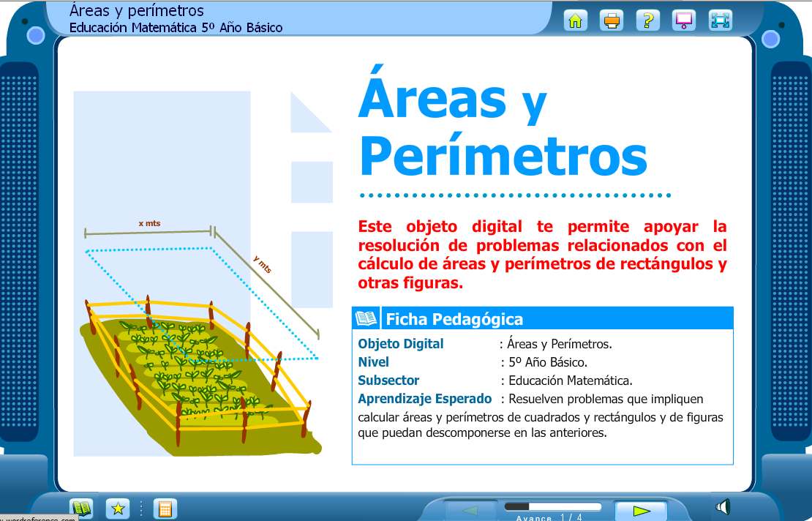The width and height of the screenshot is (812, 521).
Task: Click the 'Áreas y perímetros' header title
Action: (x=137, y=11)
